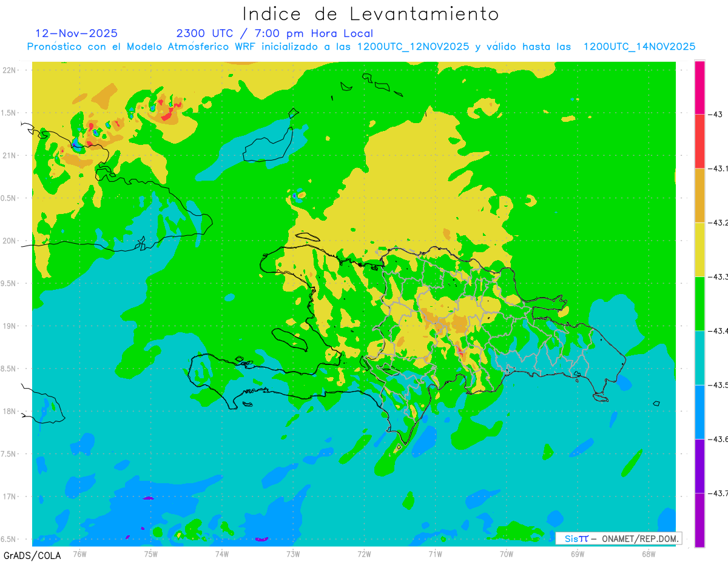Click the violet legend swatch below -43.7
The height and width of the screenshot is (562, 728).
[699, 520]
